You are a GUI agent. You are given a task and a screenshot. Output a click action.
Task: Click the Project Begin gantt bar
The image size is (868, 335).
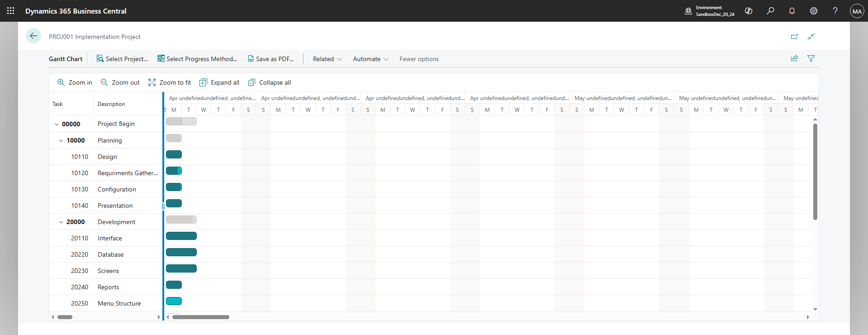coord(181,121)
